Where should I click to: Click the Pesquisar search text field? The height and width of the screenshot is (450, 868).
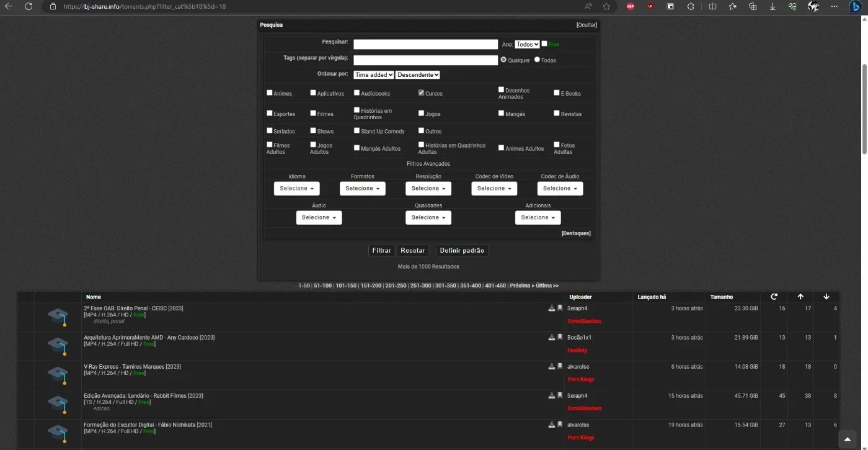coord(425,44)
